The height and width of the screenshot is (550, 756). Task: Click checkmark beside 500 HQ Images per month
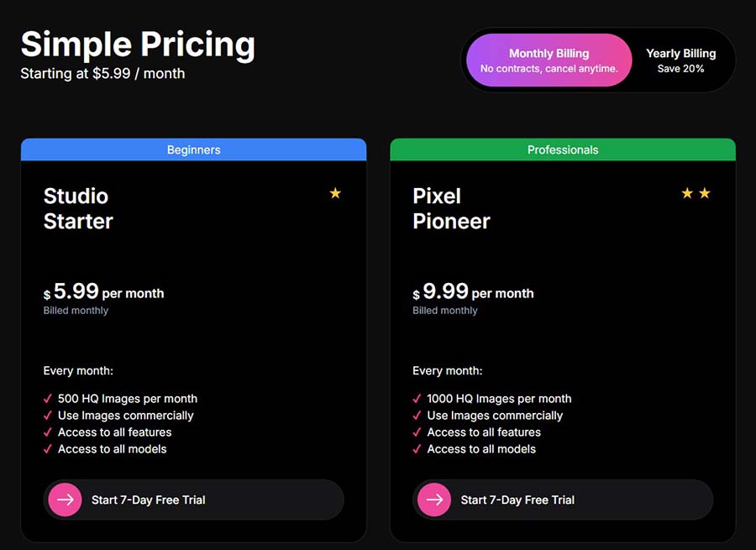tap(48, 399)
